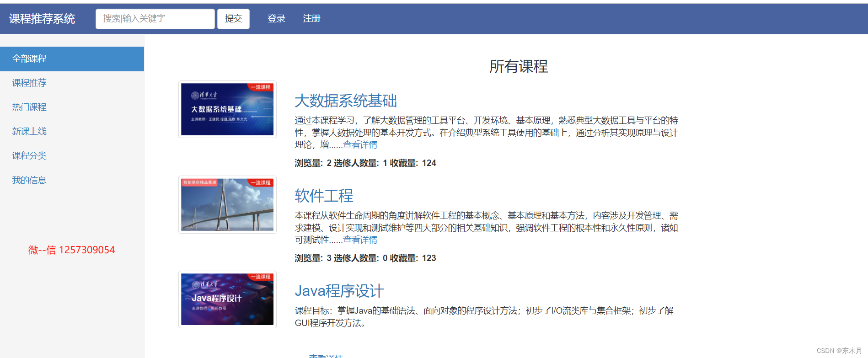
Task: Click the 所有课程 page heading
Action: 519,66
